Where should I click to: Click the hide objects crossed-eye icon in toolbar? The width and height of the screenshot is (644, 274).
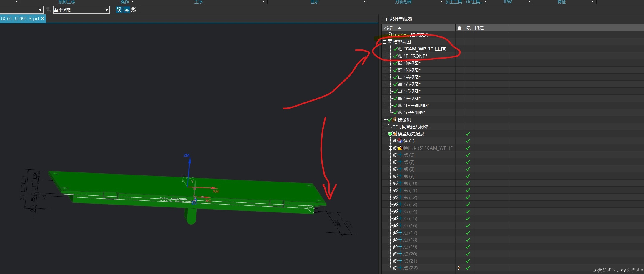click(x=134, y=10)
